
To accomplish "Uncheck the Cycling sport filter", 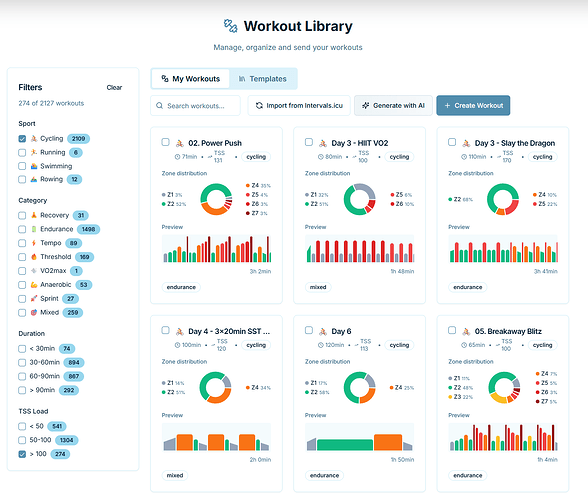I will click(x=22, y=139).
